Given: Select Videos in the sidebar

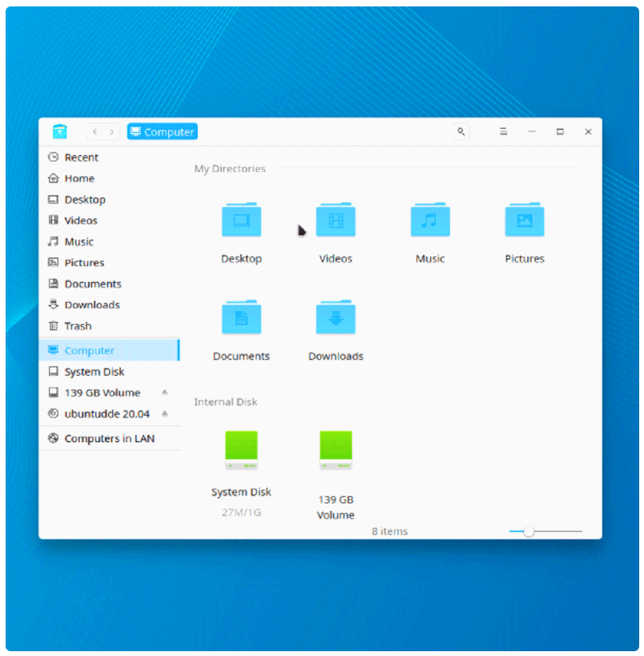Looking at the screenshot, I should tap(109, 221).
